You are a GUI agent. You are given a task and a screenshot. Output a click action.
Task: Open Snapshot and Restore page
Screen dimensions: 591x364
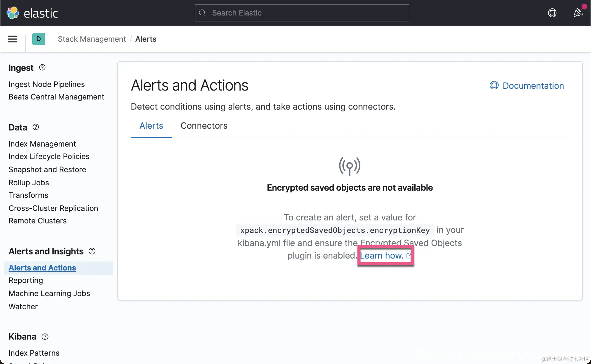47,169
